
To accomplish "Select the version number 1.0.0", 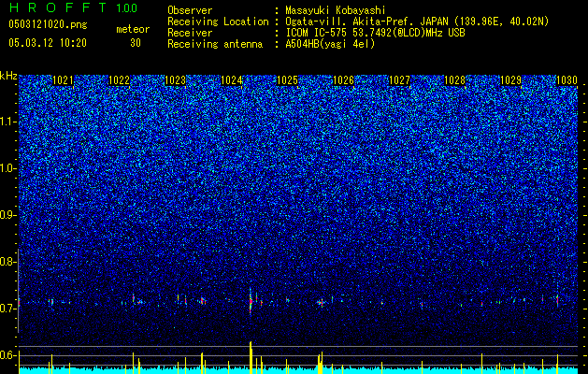I will tap(127, 7).
